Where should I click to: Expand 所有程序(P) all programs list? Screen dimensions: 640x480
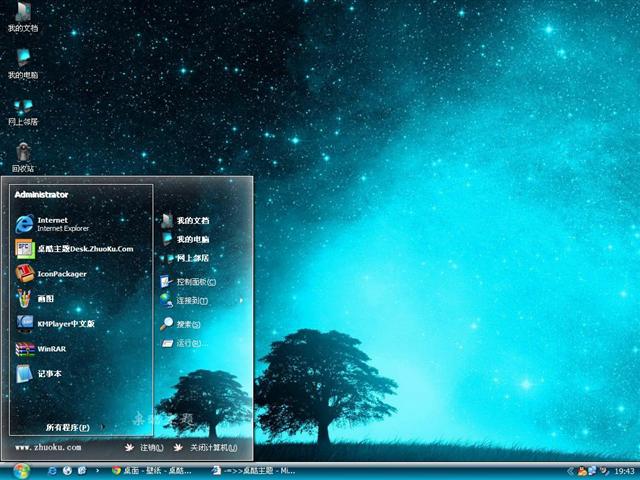click(74, 427)
